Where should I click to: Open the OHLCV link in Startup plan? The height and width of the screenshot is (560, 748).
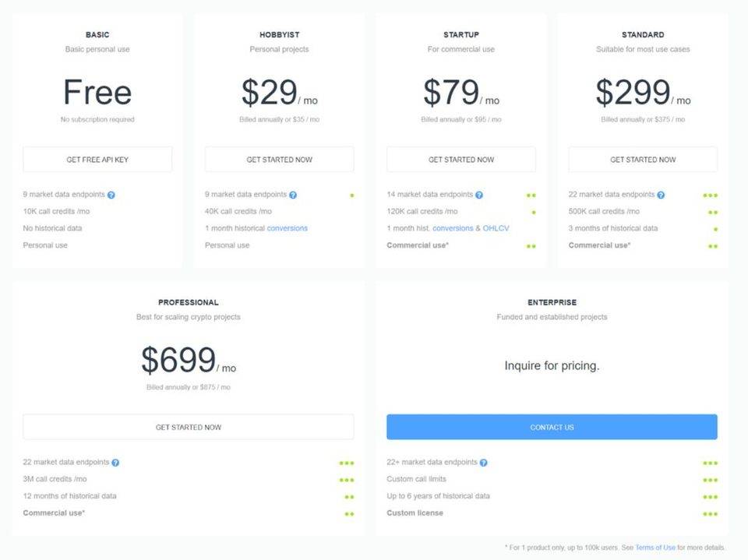(496, 228)
